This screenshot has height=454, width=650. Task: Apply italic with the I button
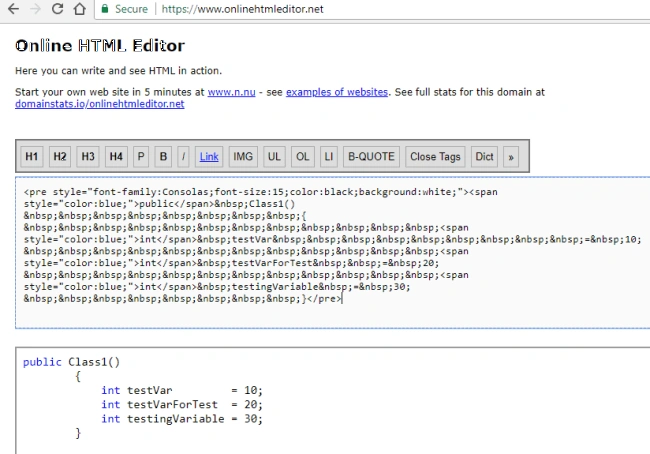point(183,157)
